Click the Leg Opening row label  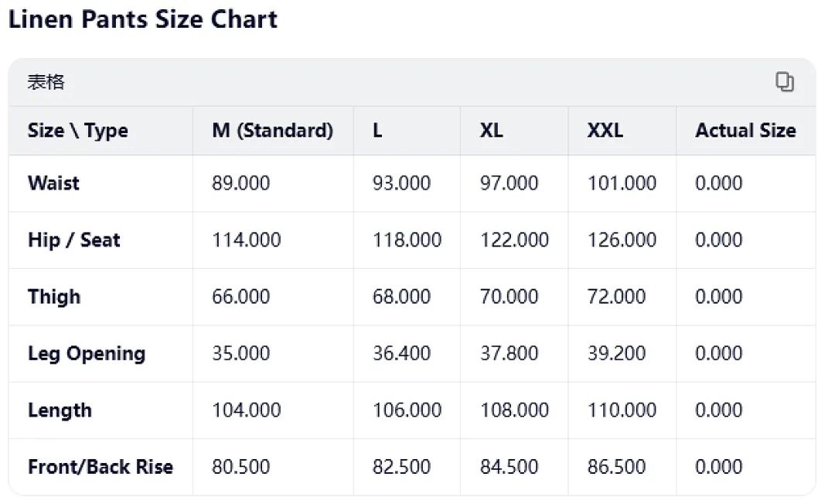coord(87,353)
